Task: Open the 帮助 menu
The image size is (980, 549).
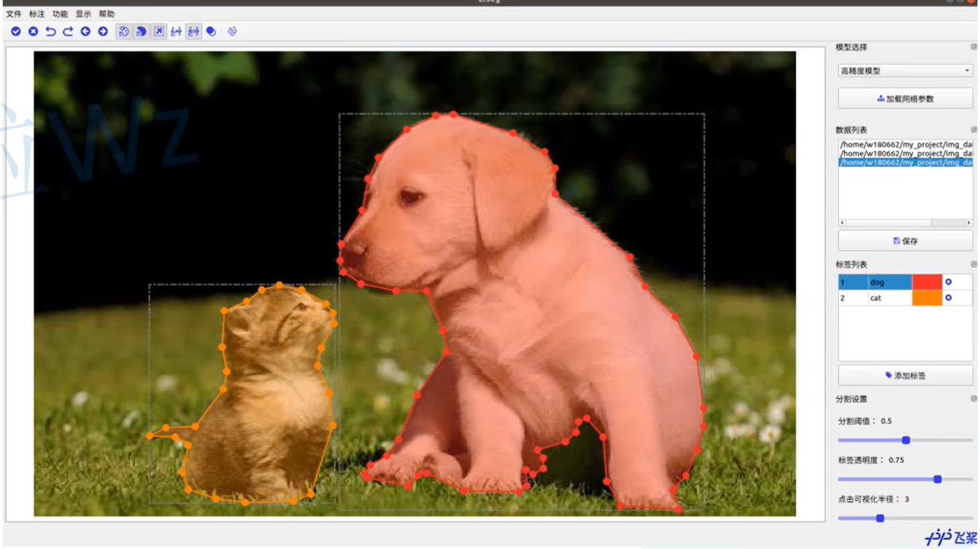Action: 106,14
